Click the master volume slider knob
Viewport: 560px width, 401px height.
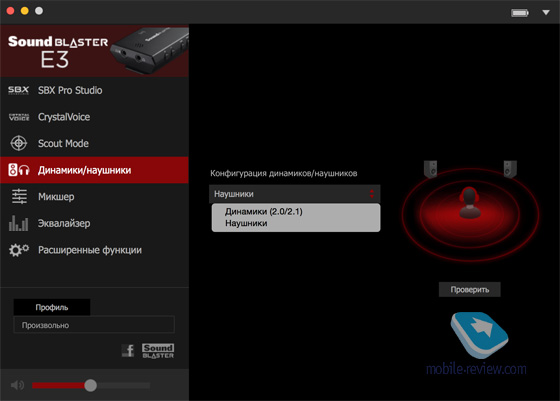pos(90,385)
